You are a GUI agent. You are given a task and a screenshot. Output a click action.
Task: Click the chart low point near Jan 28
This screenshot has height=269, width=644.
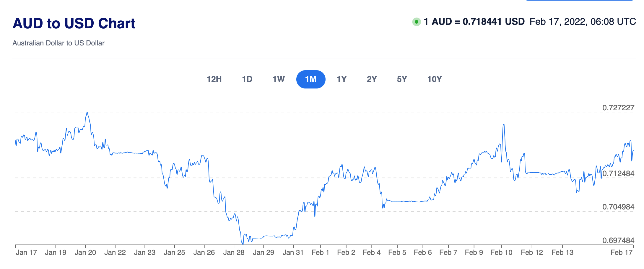tap(243, 244)
